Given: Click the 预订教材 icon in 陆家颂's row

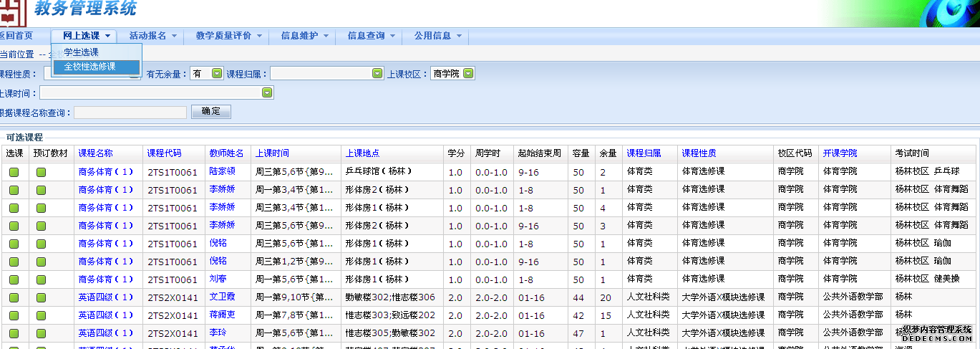Looking at the screenshot, I should pyautogui.click(x=42, y=172).
